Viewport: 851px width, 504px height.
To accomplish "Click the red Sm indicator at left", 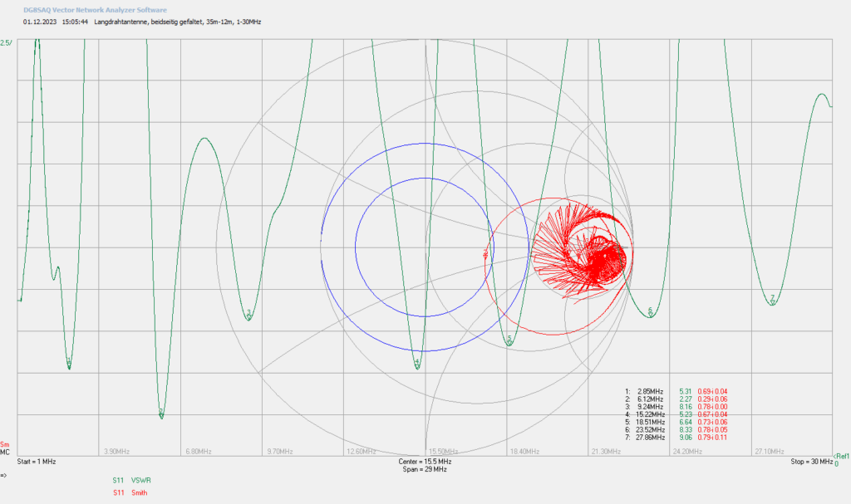I will click(x=4, y=445).
